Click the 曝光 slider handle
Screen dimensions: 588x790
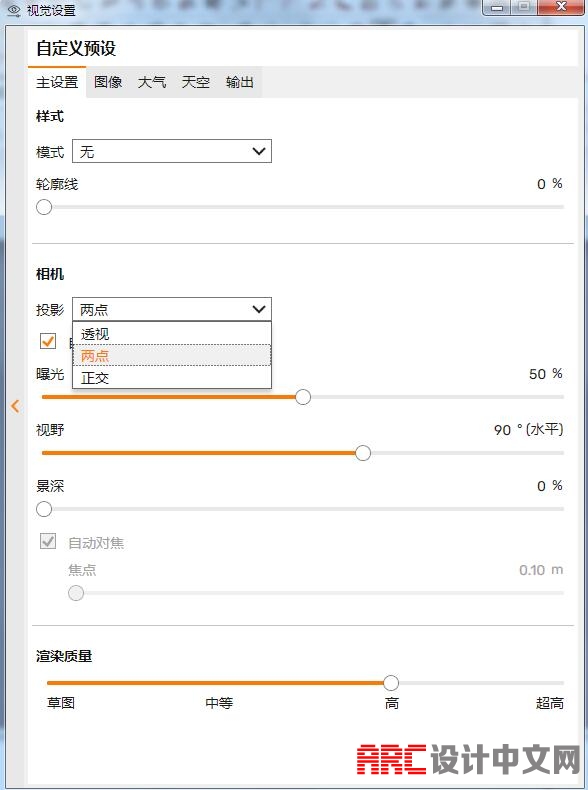pyautogui.click(x=303, y=397)
